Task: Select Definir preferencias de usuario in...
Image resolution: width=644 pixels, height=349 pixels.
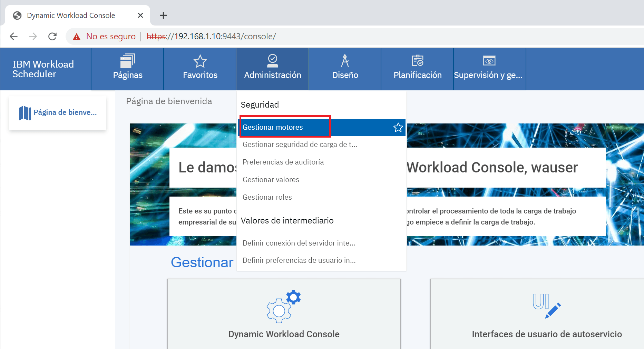Action: point(299,260)
